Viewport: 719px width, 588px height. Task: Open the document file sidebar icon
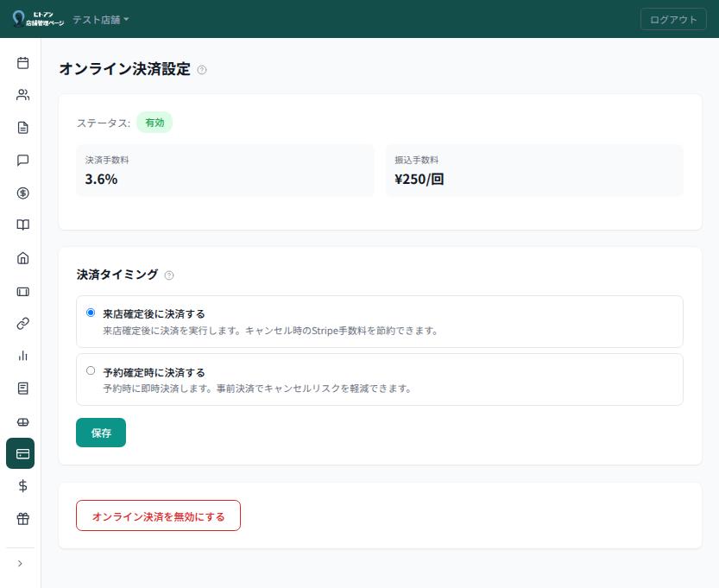[x=22, y=128]
